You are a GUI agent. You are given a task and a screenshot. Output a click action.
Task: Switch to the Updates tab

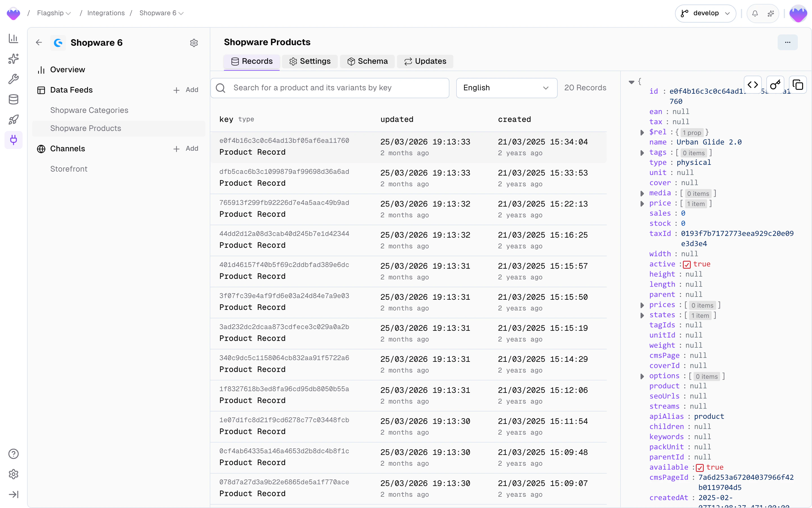click(425, 62)
